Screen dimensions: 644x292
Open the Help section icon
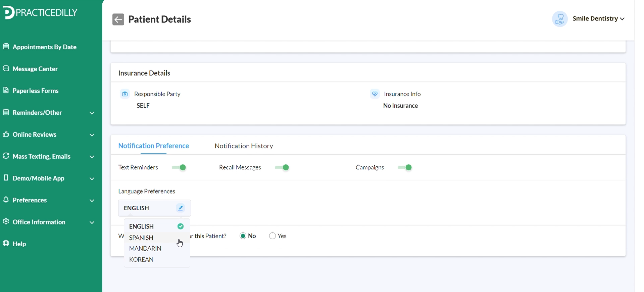pyautogui.click(x=6, y=244)
